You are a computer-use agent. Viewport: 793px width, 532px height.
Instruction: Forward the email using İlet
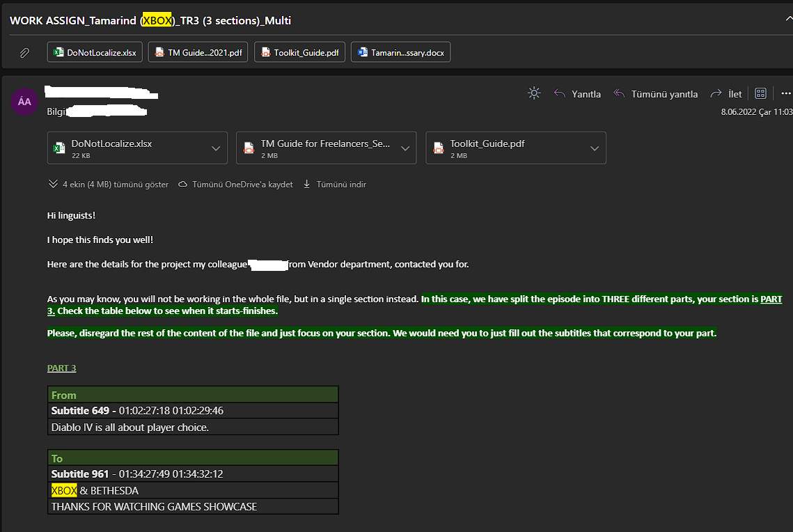coord(726,94)
